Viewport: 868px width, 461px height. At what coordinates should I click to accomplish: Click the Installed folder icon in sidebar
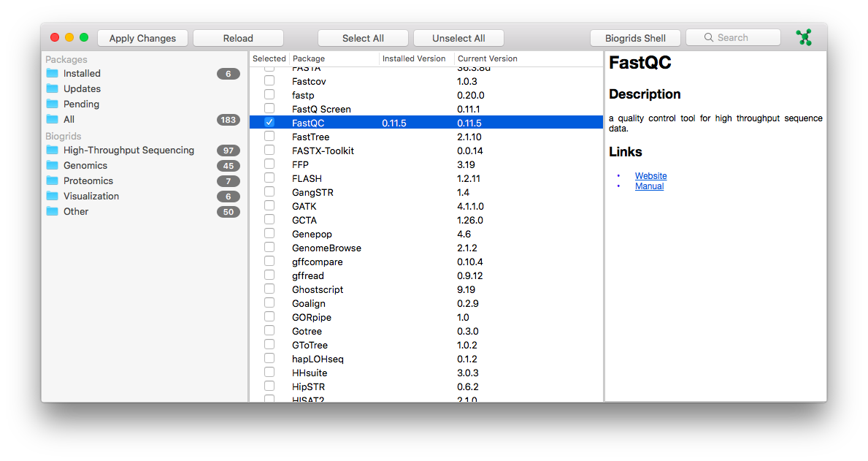click(x=52, y=73)
